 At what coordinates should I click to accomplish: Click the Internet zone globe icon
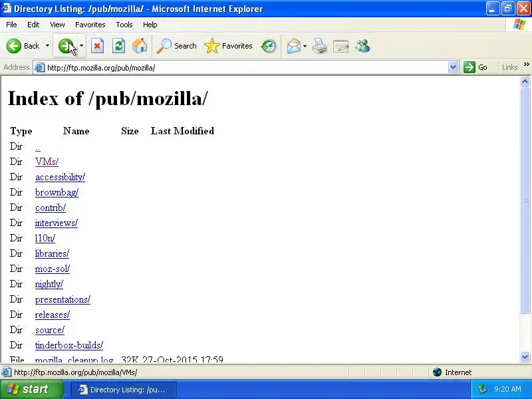(438, 372)
